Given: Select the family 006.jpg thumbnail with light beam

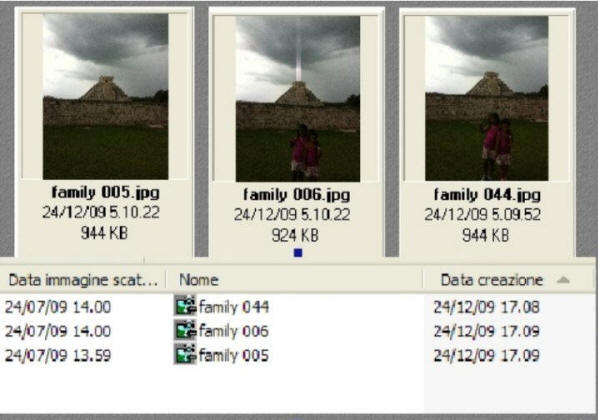Looking at the screenshot, I should [298, 98].
